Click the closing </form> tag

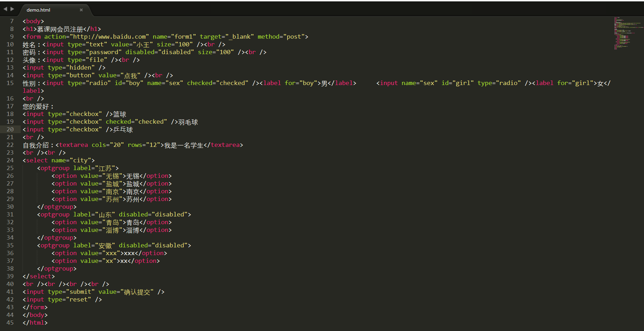tap(35, 307)
